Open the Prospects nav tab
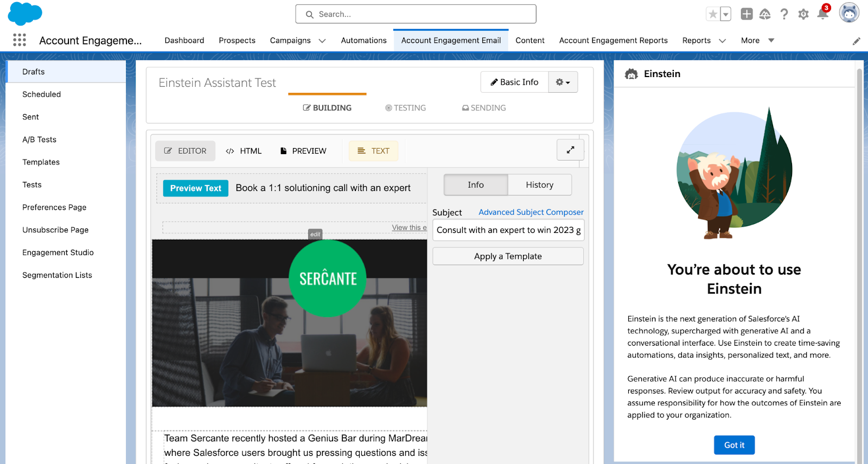Viewport: 868px width, 464px height. (237, 40)
